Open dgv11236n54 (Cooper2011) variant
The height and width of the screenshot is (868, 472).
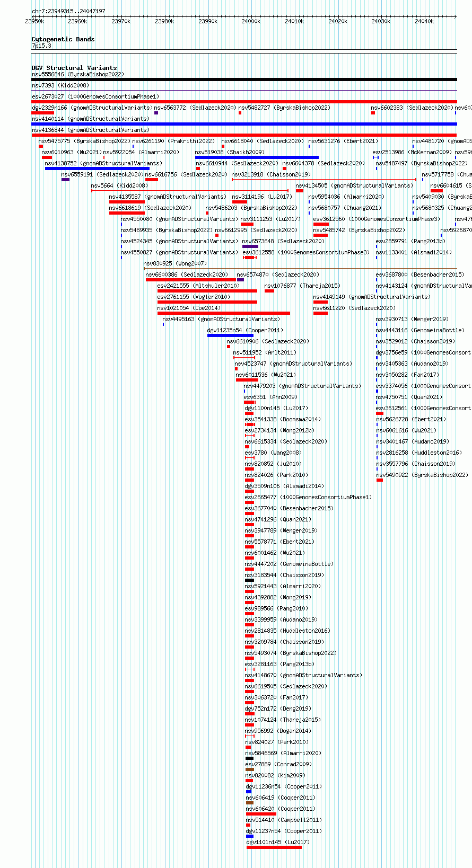(x=284, y=786)
